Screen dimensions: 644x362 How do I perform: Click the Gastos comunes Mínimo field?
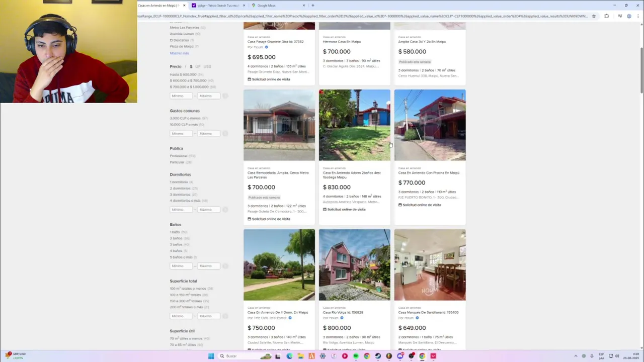point(182,133)
